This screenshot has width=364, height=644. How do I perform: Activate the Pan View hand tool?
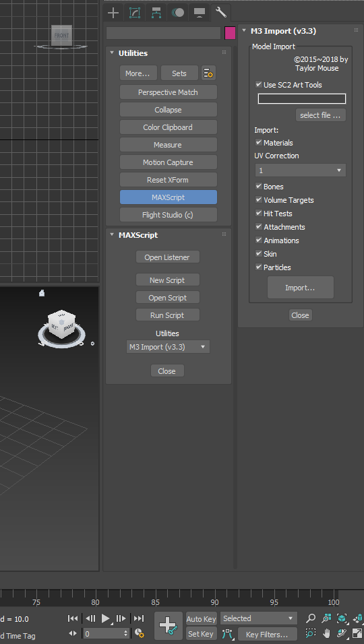(327, 633)
